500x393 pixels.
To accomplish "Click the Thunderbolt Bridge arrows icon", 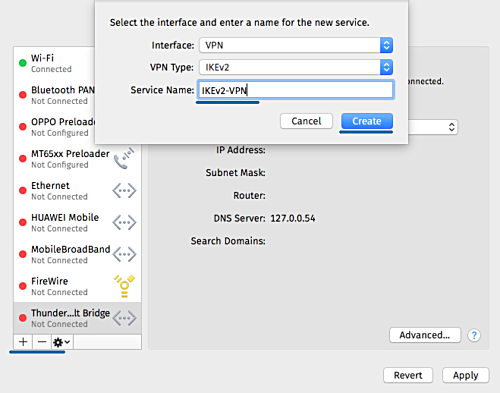I will 124,318.
